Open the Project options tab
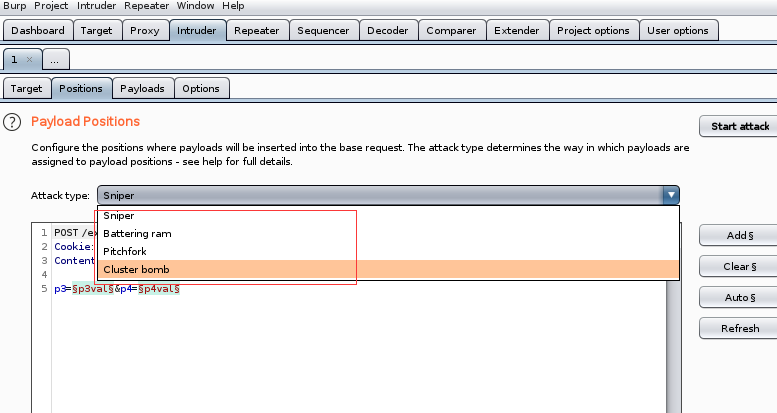This screenshot has width=777, height=413. (x=593, y=30)
